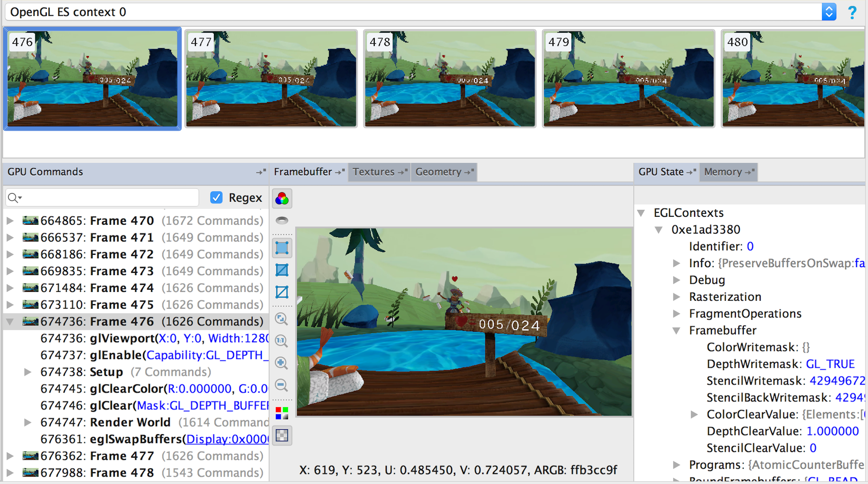Expand the Setup command group
Screen dimensions: 868x484
pyautogui.click(x=27, y=372)
